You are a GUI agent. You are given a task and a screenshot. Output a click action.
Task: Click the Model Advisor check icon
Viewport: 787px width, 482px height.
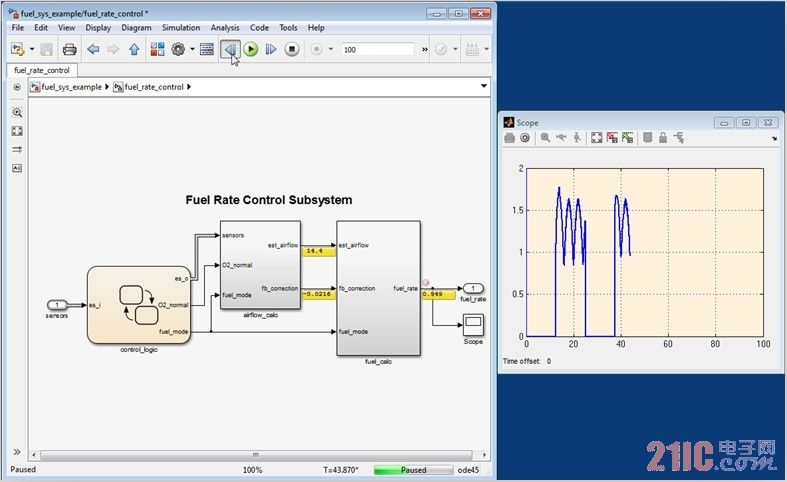(x=441, y=49)
